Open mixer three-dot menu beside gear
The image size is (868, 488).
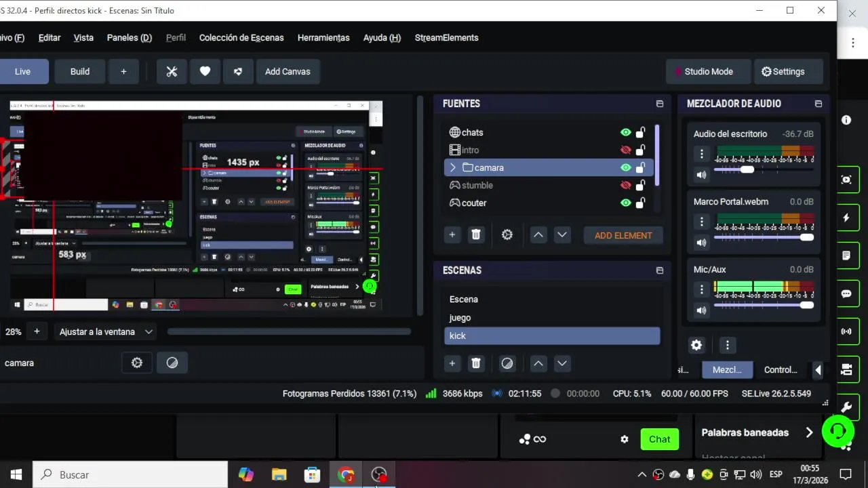(727, 345)
